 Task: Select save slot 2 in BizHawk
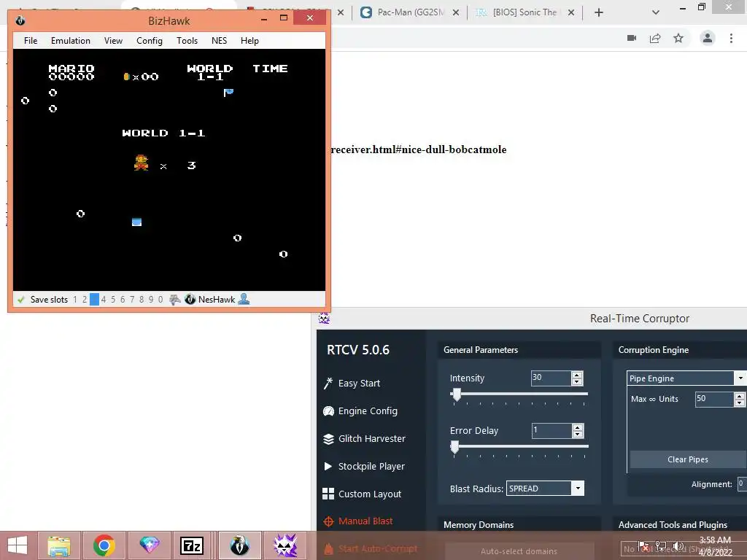[x=85, y=300]
